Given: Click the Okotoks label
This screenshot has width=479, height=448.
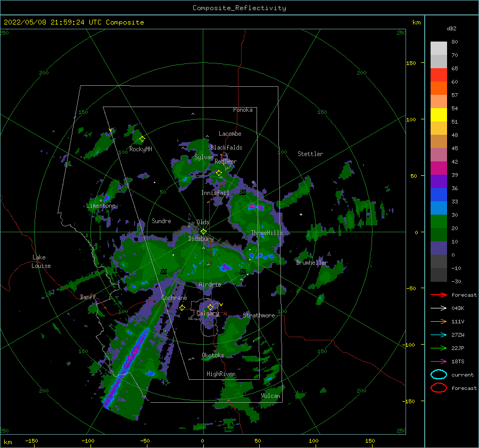Looking at the screenshot, I should pyautogui.click(x=213, y=355).
